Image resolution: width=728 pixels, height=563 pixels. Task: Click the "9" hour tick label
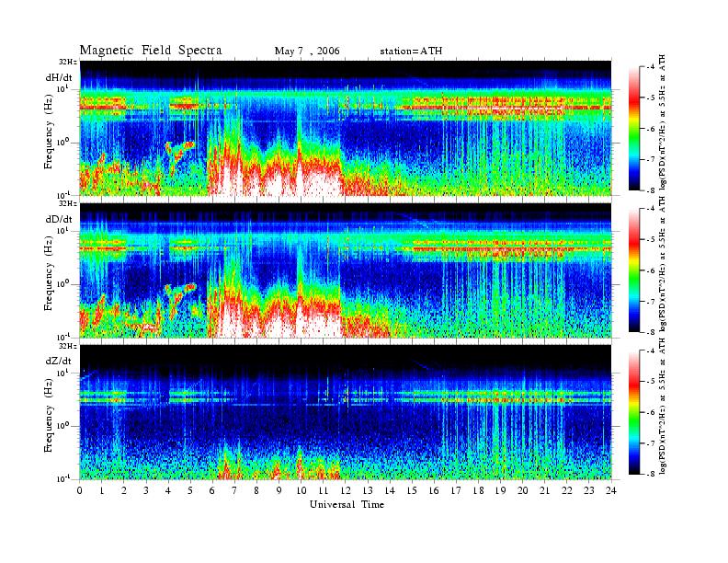tap(279, 490)
